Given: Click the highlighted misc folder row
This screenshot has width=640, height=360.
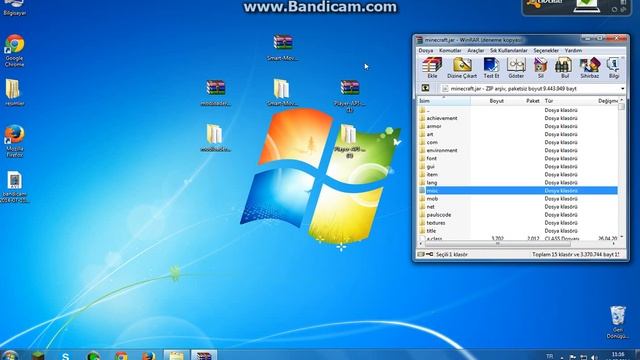Looking at the screenshot, I should point(518,191).
